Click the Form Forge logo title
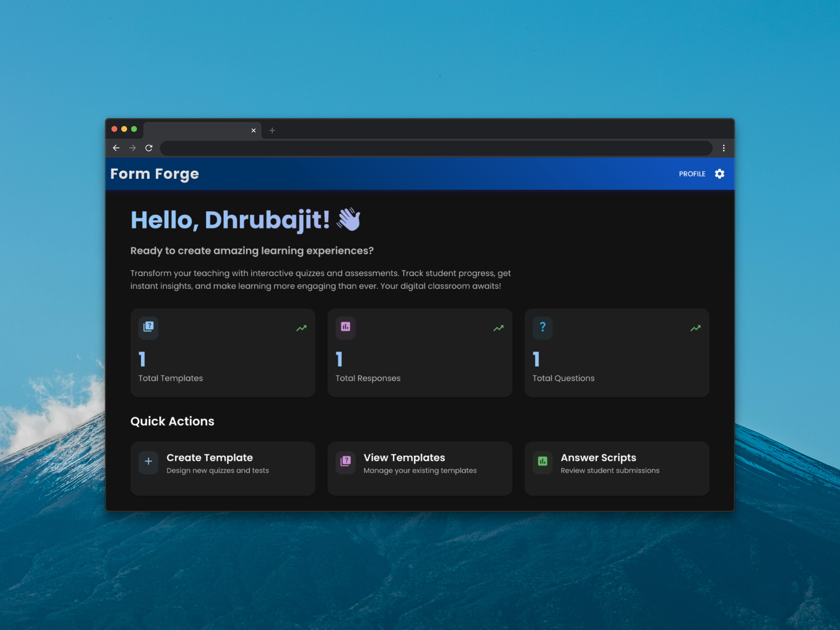 coord(154,174)
